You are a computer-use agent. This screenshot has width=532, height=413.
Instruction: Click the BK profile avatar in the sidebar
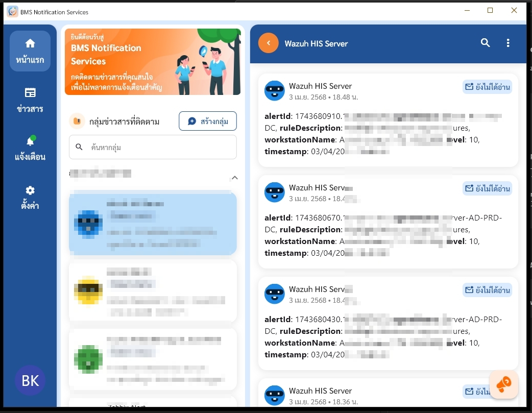click(x=30, y=380)
